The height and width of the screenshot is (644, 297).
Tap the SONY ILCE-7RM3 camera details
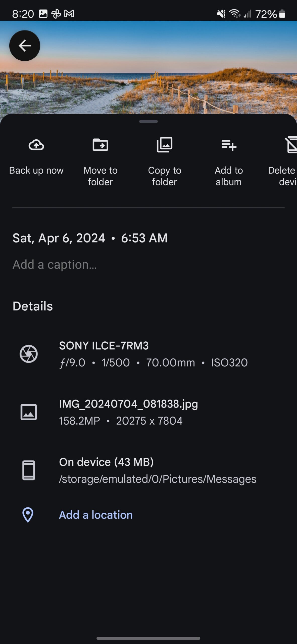(104, 346)
